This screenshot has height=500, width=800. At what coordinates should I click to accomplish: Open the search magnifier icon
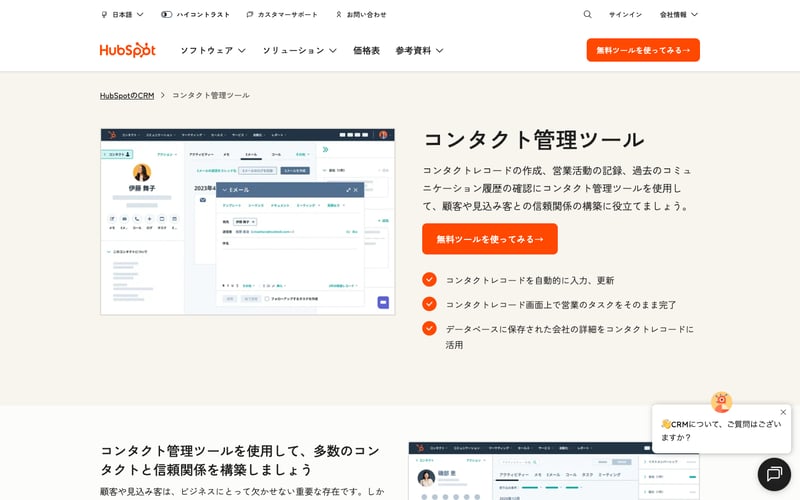587,14
